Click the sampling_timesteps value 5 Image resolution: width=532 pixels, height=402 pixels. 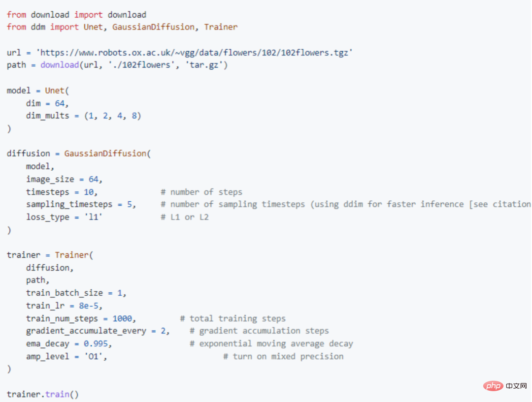click(130, 204)
